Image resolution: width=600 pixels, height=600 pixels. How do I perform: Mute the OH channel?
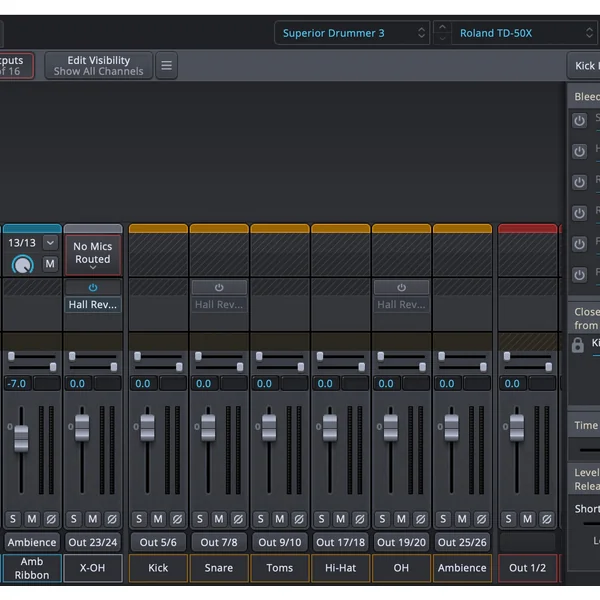401,519
